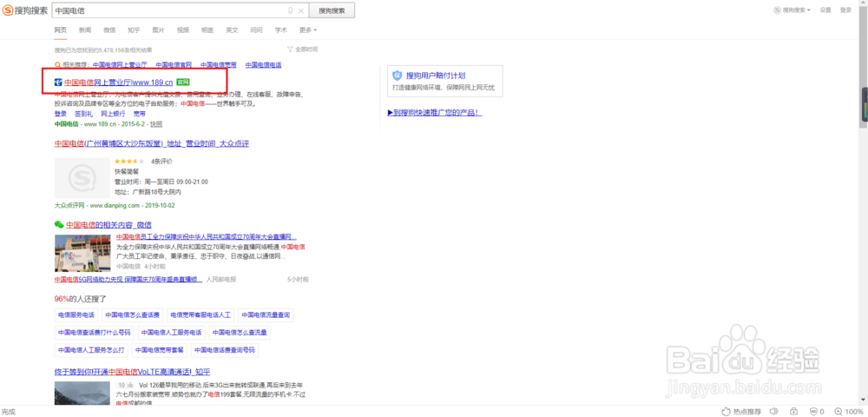Open 中国电信的相关内容_微信 result
The width and height of the screenshot is (868, 417).
[x=109, y=225]
